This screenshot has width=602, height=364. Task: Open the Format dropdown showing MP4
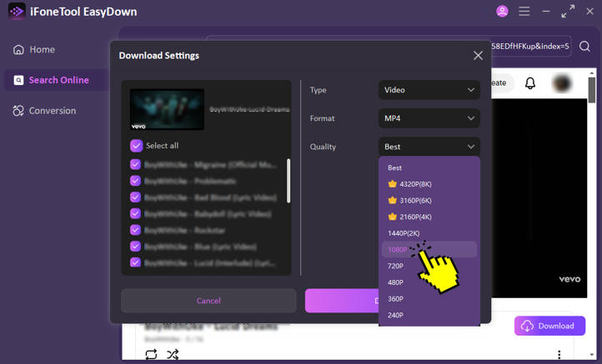coord(429,118)
